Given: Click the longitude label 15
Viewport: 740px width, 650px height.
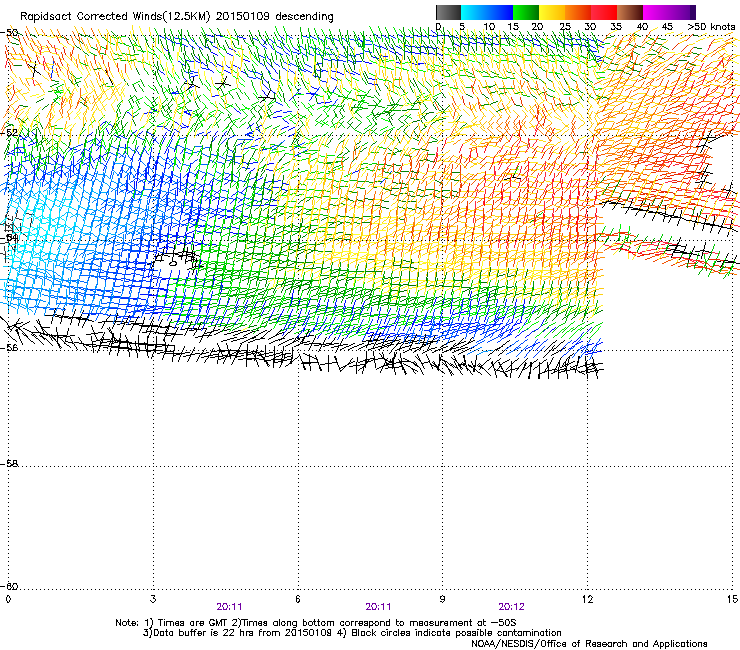Looking at the screenshot, I should [x=732, y=599].
